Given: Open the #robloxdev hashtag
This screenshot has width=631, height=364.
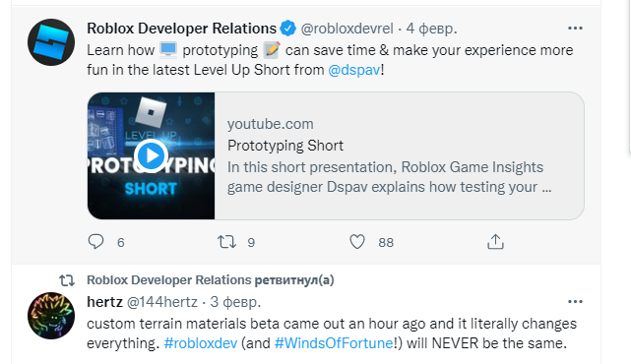Looking at the screenshot, I should [201, 343].
